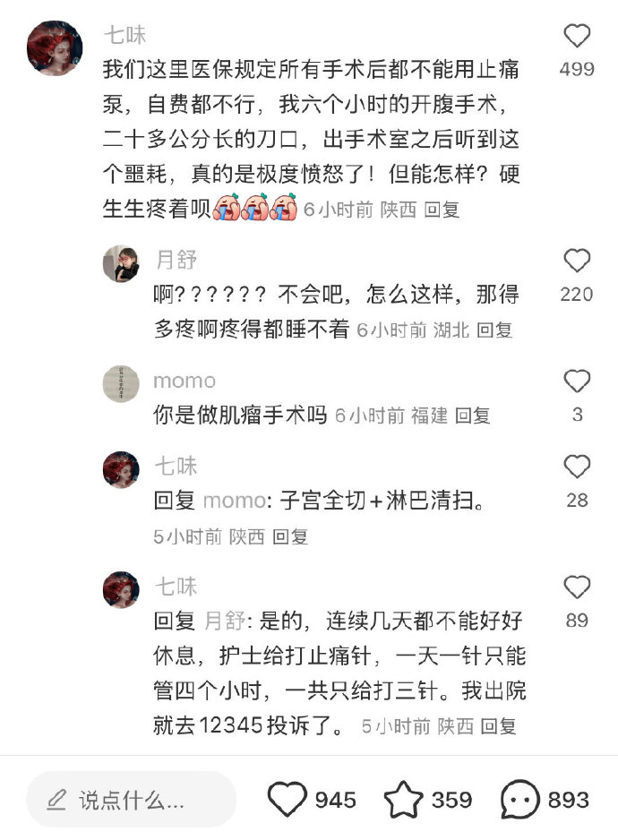Reply to 七味's top comment from 陕西
618x840 pixels.
pos(442,210)
